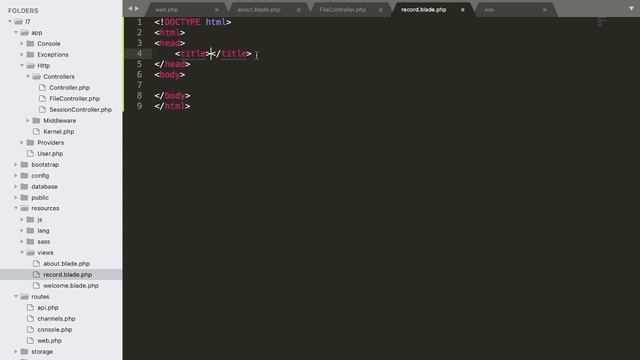Click the opening body tag line
This screenshot has height=360, width=640.
170,75
